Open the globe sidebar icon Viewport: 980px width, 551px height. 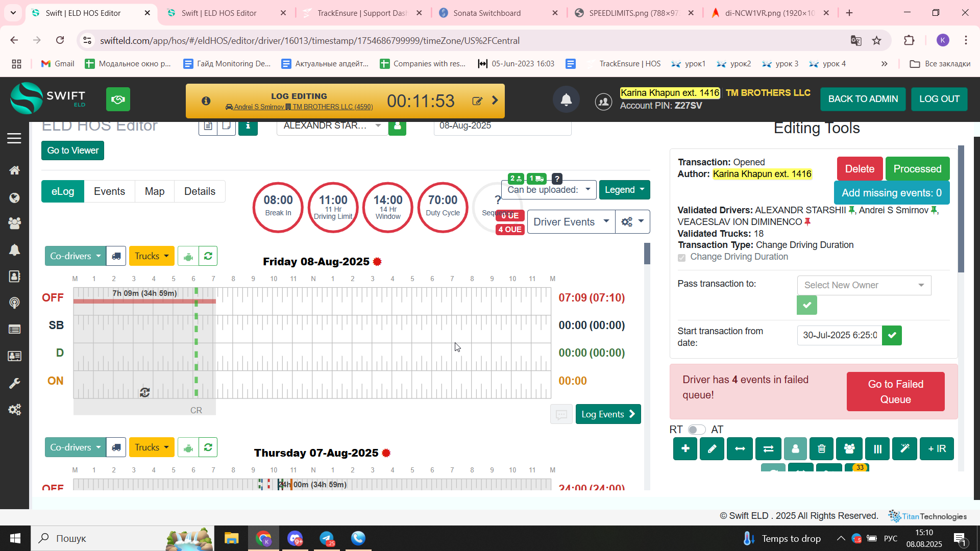[14, 198]
